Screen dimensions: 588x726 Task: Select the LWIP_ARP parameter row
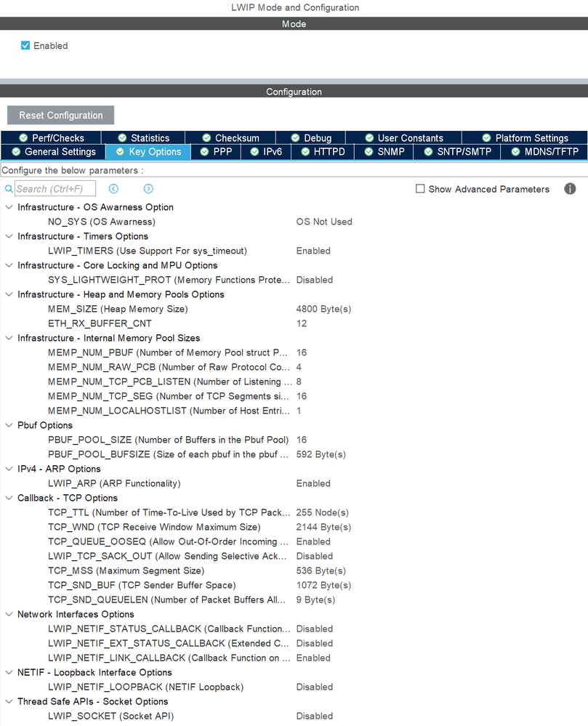point(294,483)
